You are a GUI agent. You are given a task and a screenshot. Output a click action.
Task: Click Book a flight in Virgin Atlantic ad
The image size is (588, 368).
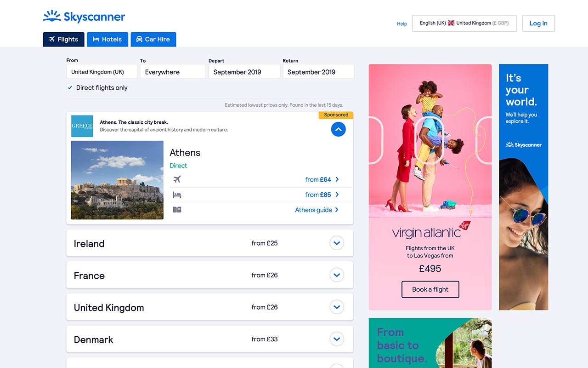[430, 289]
